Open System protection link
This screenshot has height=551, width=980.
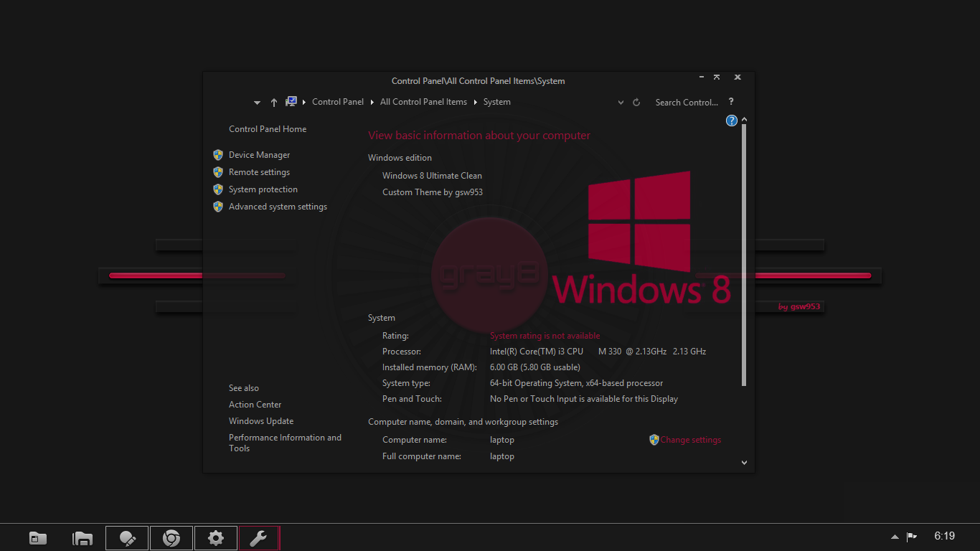pyautogui.click(x=263, y=189)
